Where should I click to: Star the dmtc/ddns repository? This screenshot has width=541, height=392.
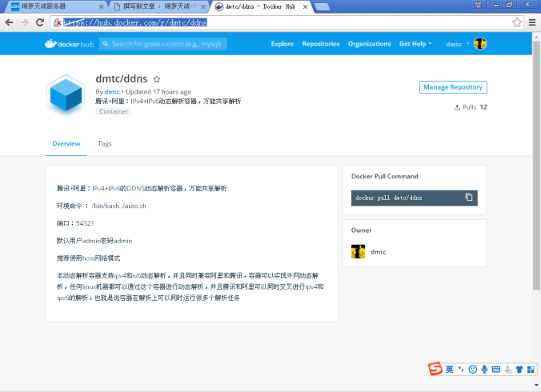[157, 80]
